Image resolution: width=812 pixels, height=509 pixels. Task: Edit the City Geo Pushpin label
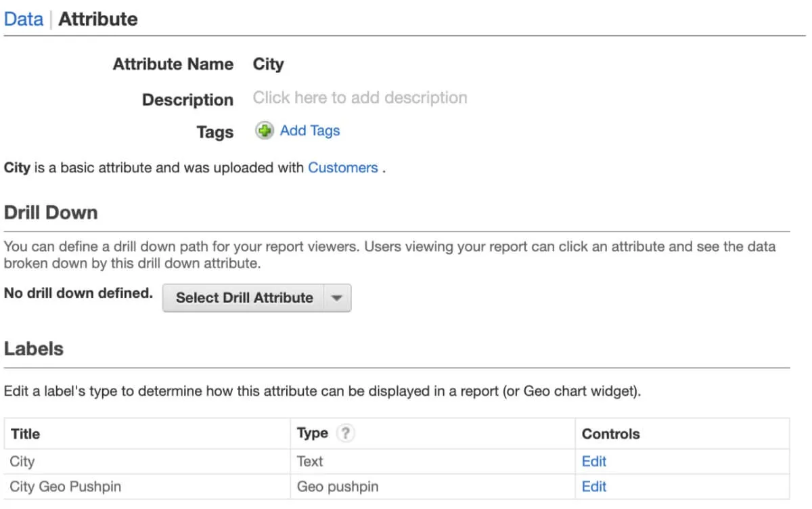(593, 487)
